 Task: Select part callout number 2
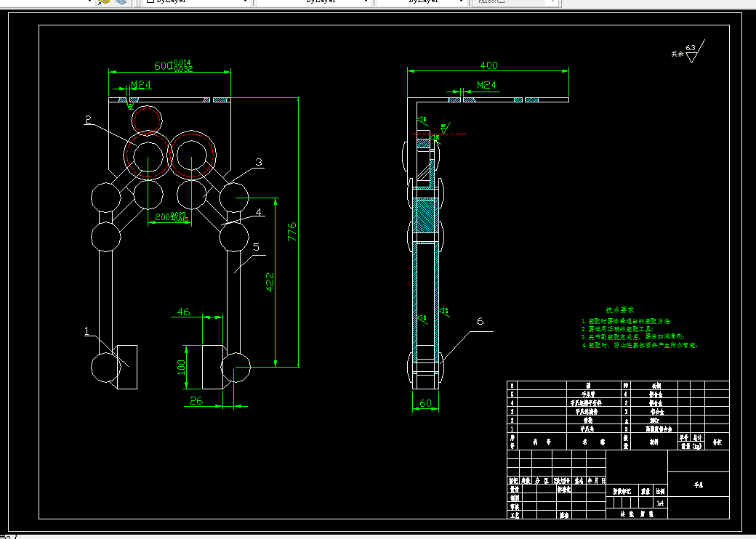[88, 119]
